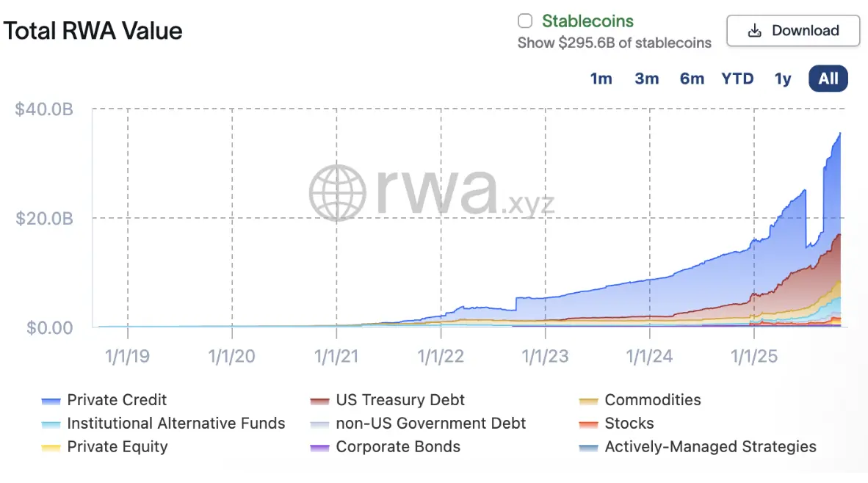Switch to the 6m range
Image resolution: width=868 pixels, height=483 pixels.
pos(692,79)
